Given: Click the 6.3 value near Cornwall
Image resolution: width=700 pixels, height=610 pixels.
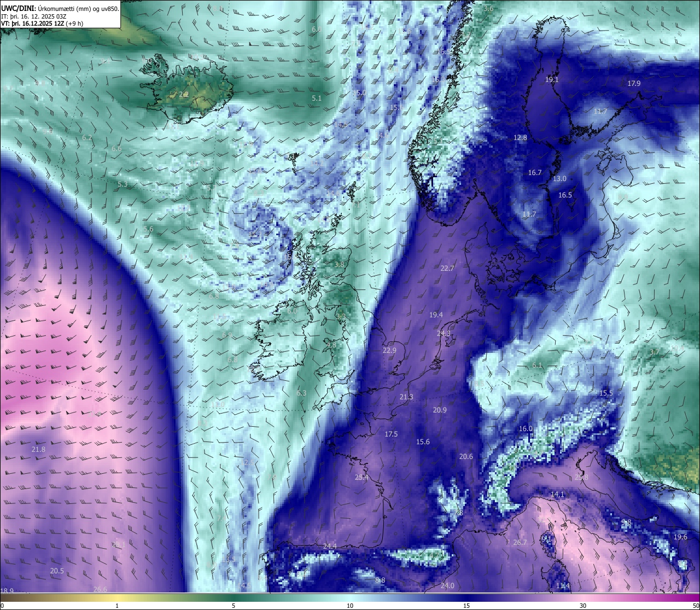Looking at the screenshot, I should click(x=301, y=393).
